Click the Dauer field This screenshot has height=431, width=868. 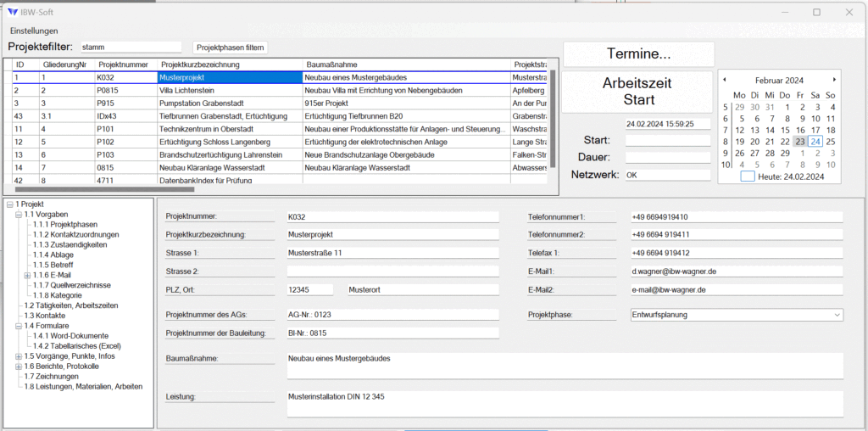[668, 157]
